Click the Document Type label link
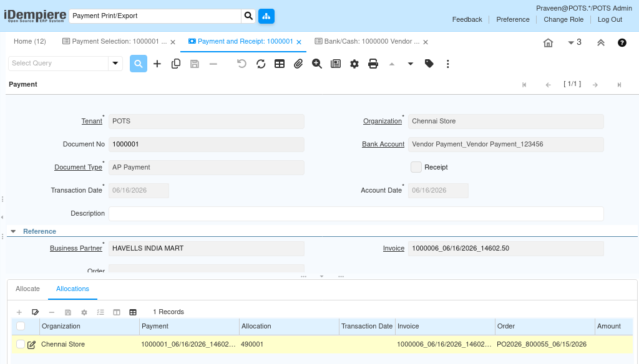This screenshot has width=639, height=364. click(x=78, y=167)
